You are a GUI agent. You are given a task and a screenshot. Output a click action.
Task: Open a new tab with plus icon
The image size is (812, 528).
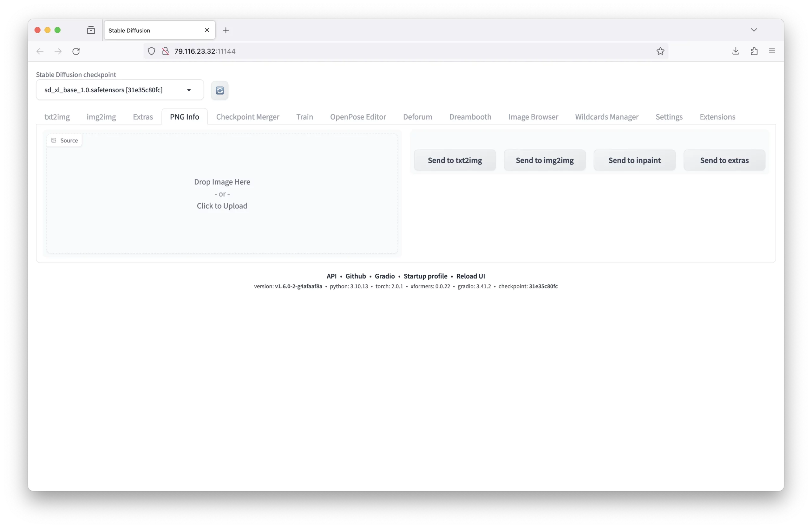[x=226, y=30]
